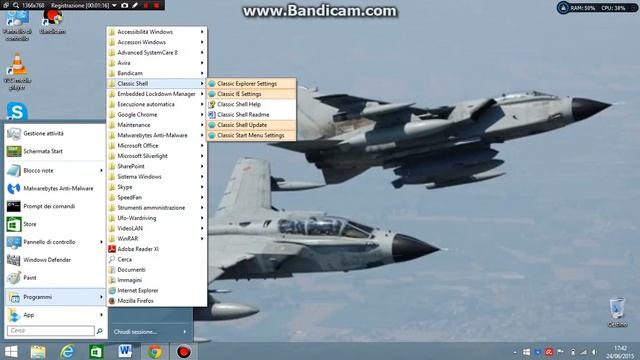Click the Programmi menu item
This screenshot has height=360, width=640.
coord(55,297)
